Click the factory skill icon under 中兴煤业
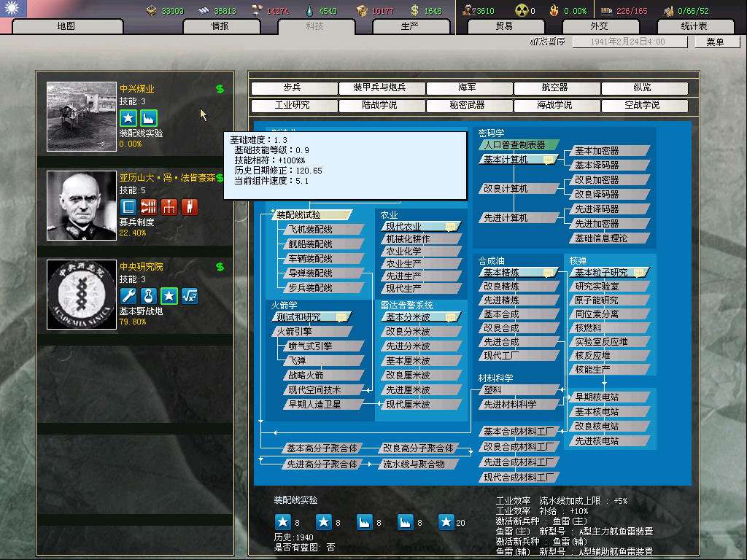The image size is (747, 560). point(148,118)
